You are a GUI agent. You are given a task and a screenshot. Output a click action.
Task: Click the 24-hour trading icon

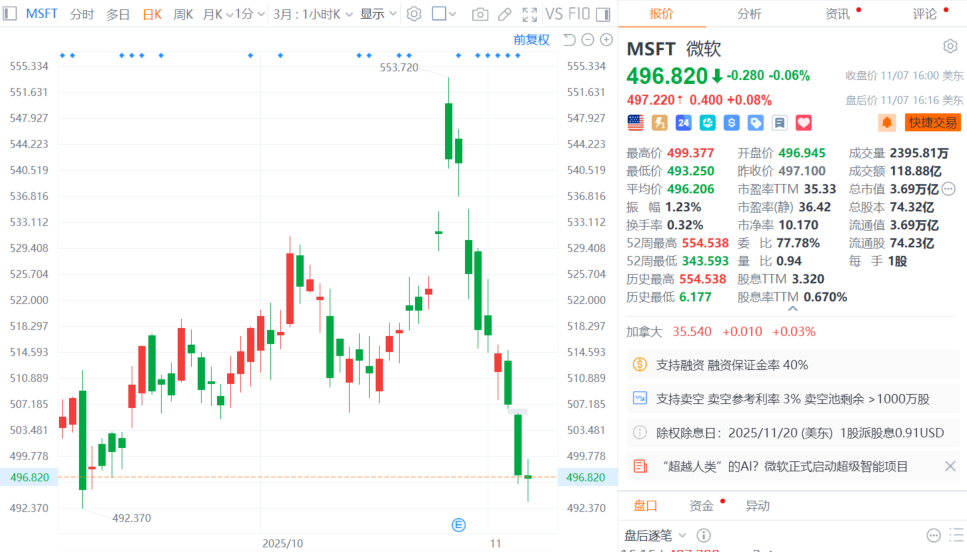683,123
